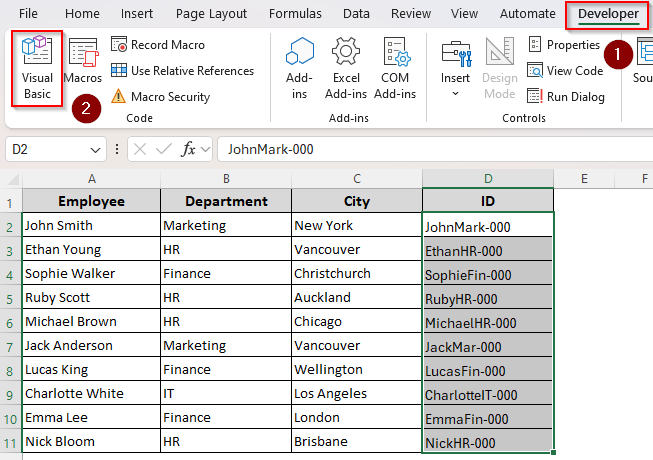The height and width of the screenshot is (460, 653).
Task: Switch to the Review tab
Action: pyautogui.click(x=411, y=14)
